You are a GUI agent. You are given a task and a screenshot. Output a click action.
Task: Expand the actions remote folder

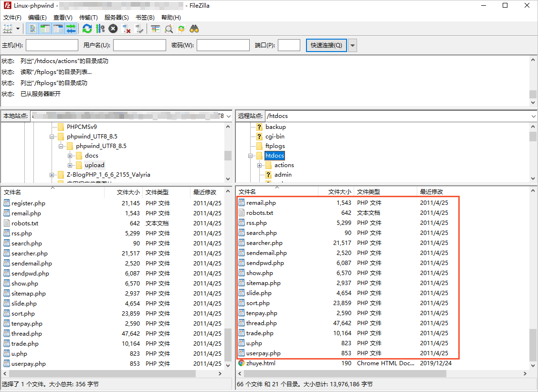[259, 166]
